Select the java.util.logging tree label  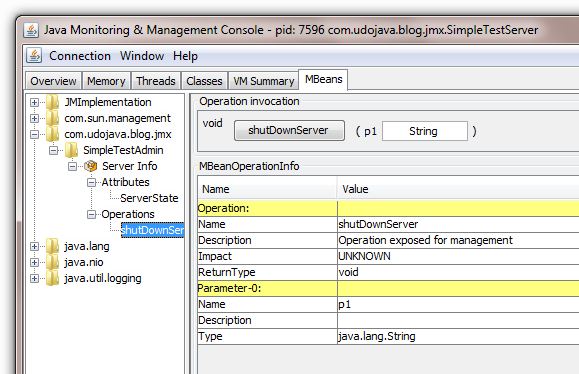(103, 278)
